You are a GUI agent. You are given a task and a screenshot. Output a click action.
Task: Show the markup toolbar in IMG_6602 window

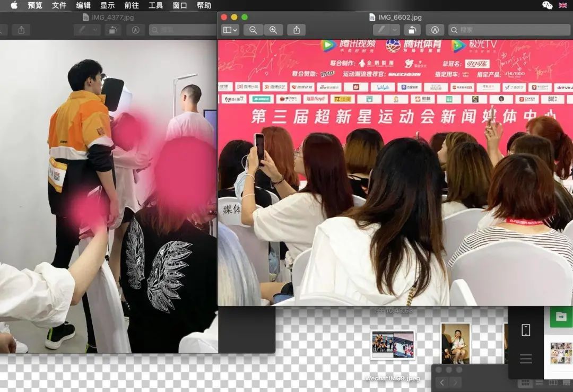[x=435, y=30]
